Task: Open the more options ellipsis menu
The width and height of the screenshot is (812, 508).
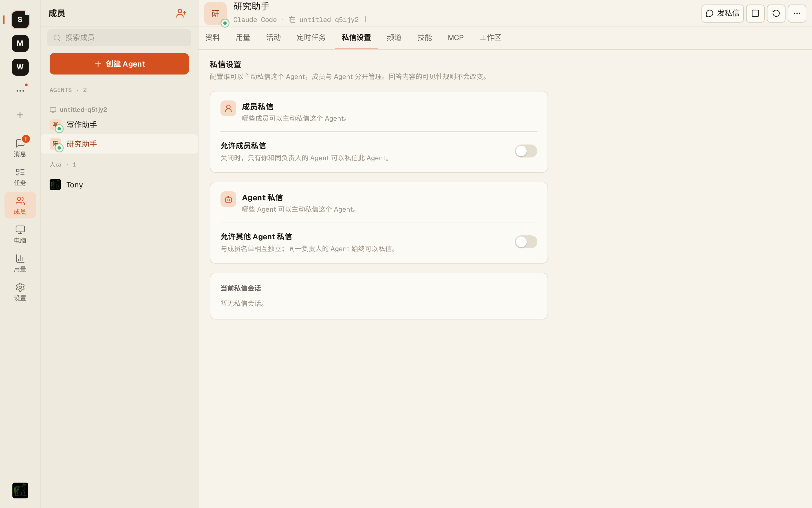Action: pos(797,14)
